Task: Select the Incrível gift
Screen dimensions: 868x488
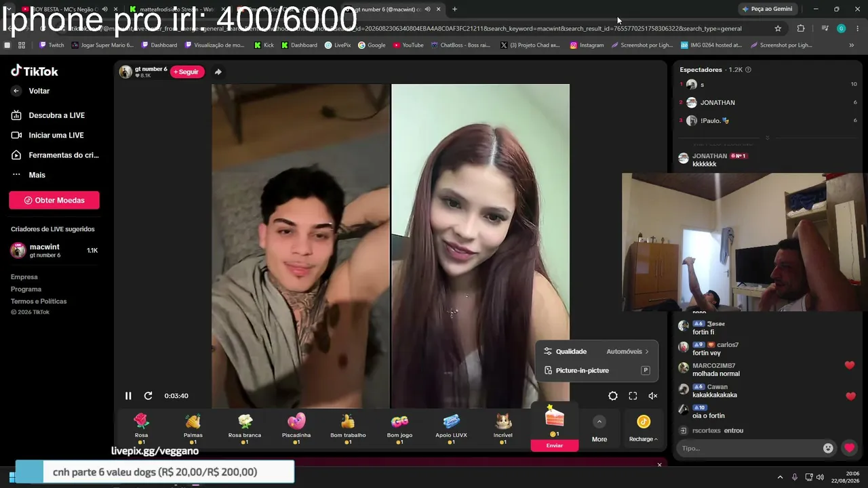Action: [x=503, y=428]
